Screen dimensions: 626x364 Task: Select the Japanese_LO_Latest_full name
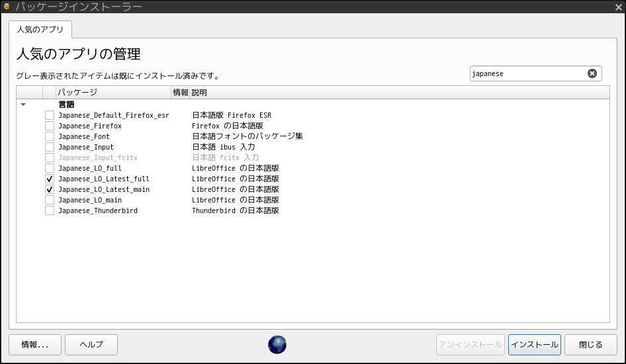coord(104,179)
